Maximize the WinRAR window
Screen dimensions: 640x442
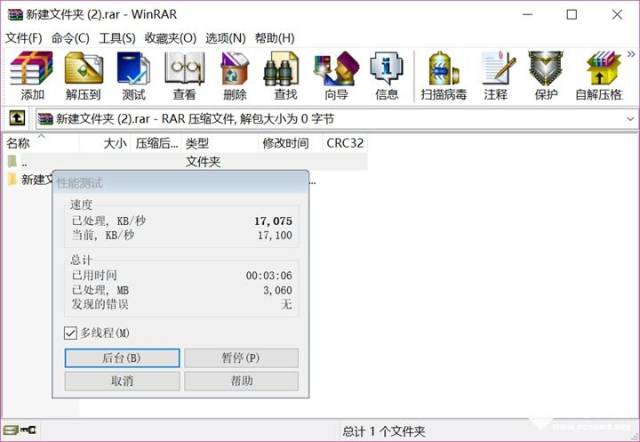click(x=572, y=15)
